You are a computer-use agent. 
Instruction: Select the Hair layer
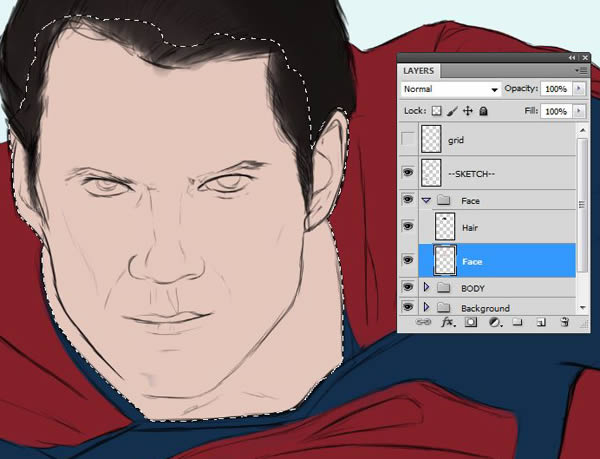(497, 227)
